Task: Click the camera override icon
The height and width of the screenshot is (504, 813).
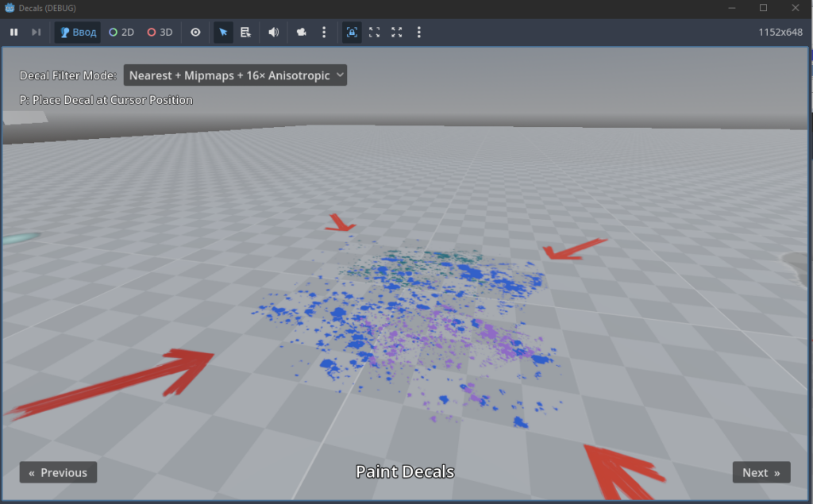Action: pos(301,33)
